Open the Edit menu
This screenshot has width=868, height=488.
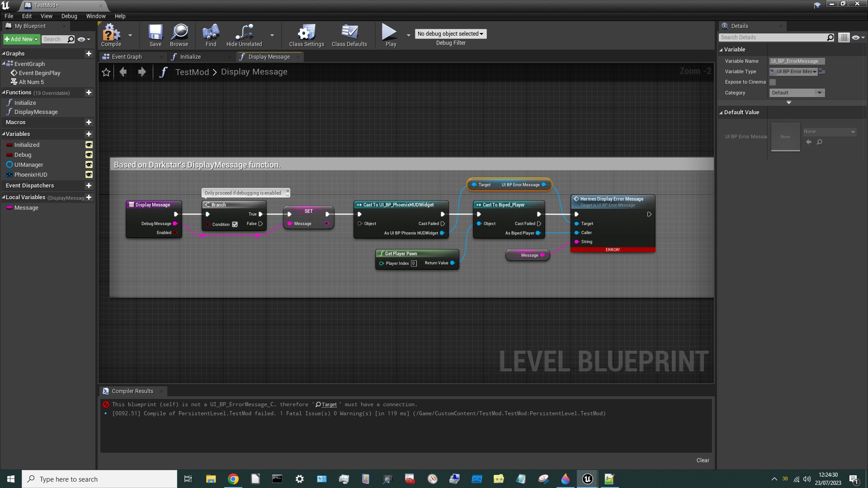pyautogui.click(x=27, y=16)
